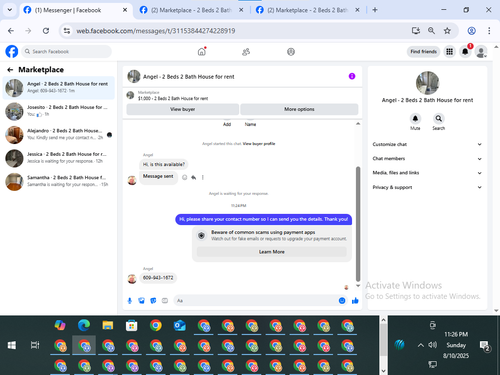
Task: Click More options button
Action: point(299,109)
